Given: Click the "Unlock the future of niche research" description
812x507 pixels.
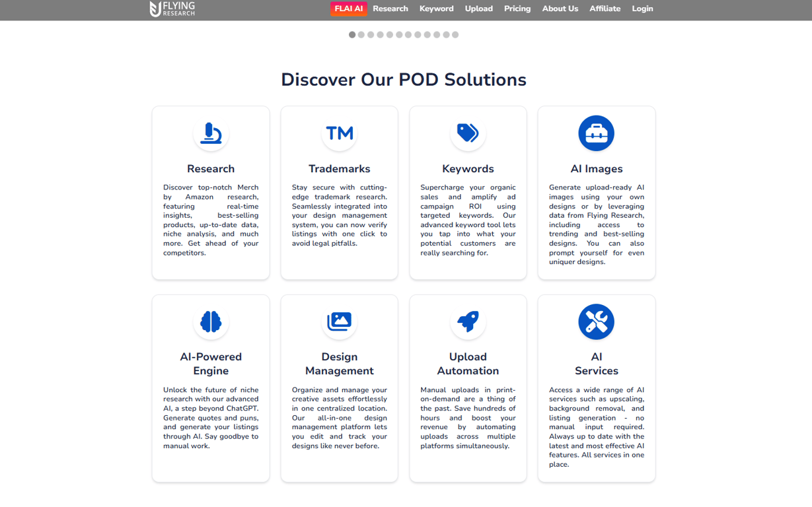Looking at the screenshot, I should [211, 418].
